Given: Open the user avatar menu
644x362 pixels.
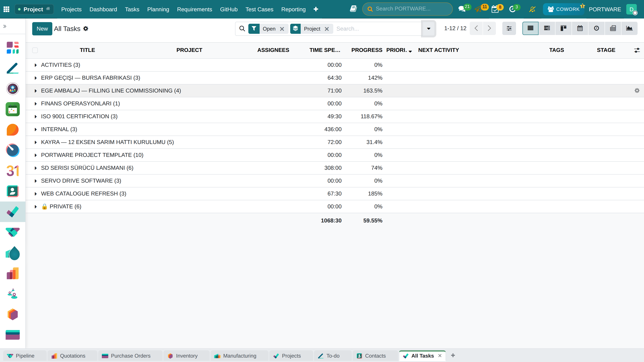Looking at the screenshot, I should tap(632, 9).
